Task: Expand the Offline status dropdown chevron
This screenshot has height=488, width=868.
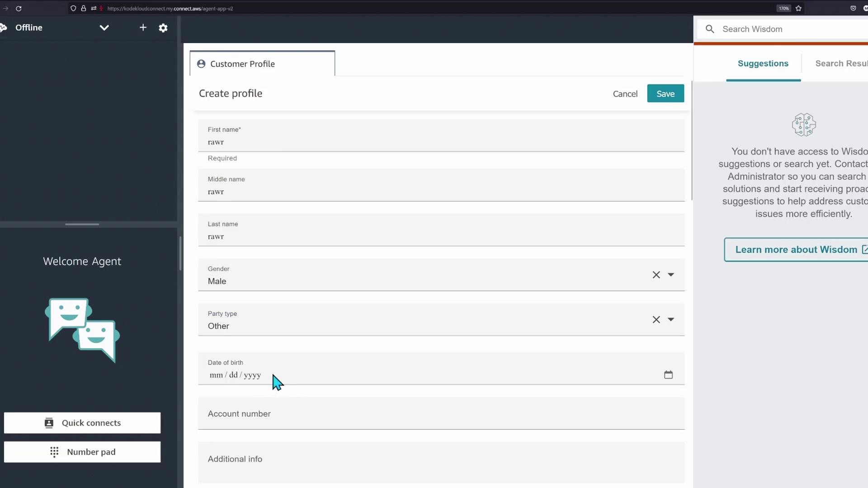Action: [x=104, y=28]
